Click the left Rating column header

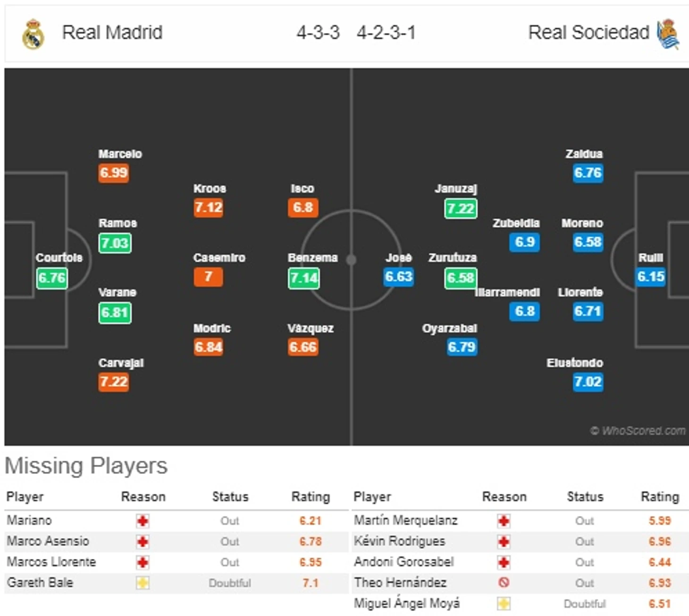tap(311, 497)
